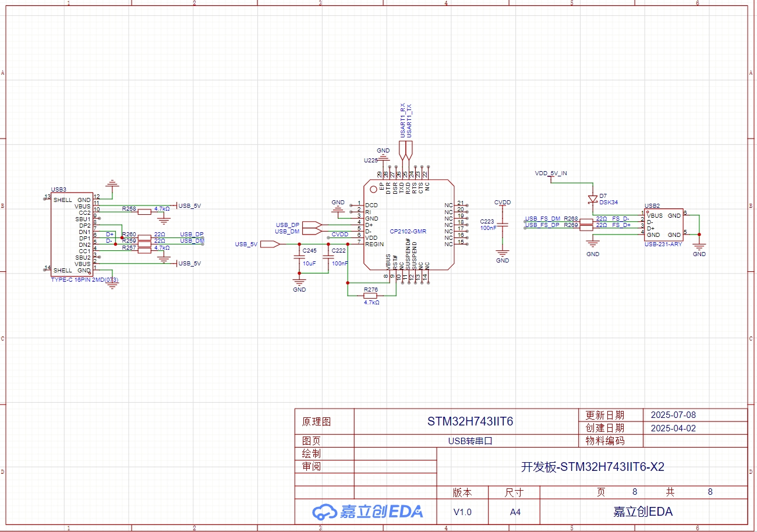Click the USB_DM net port at the CP2102 D- pin
The image size is (757, 532).
coord(312,231)
